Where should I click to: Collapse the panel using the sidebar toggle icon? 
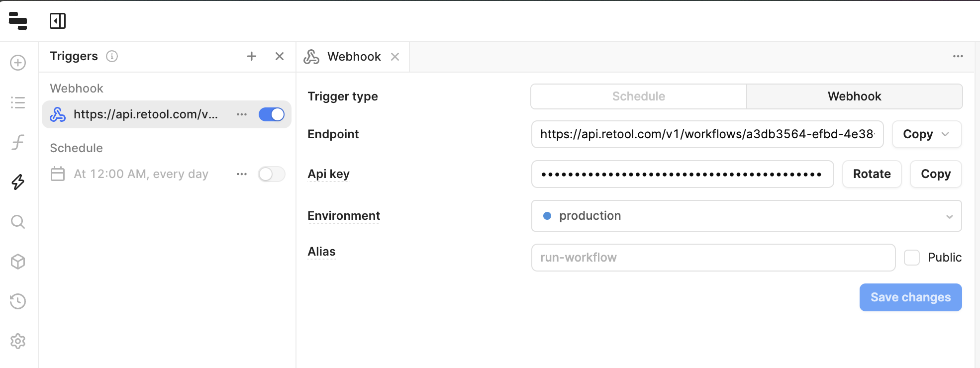(x=59, y=21)
